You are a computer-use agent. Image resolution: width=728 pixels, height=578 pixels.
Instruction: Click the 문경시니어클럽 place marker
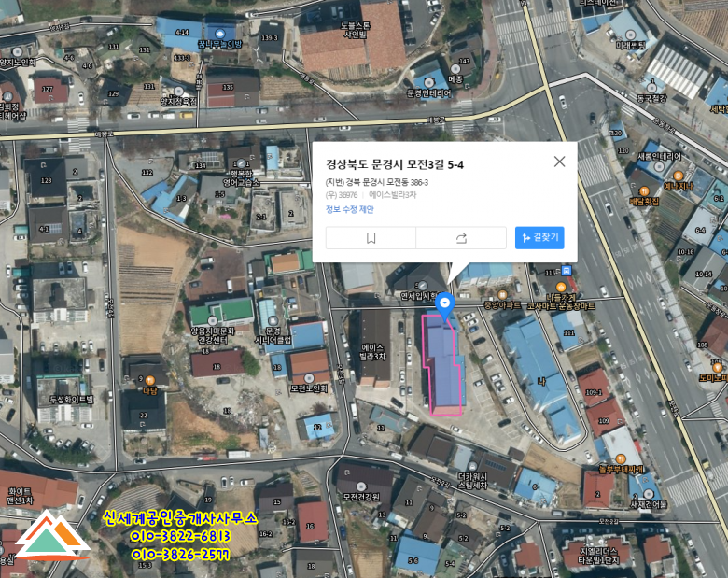[x=273, y=320]
